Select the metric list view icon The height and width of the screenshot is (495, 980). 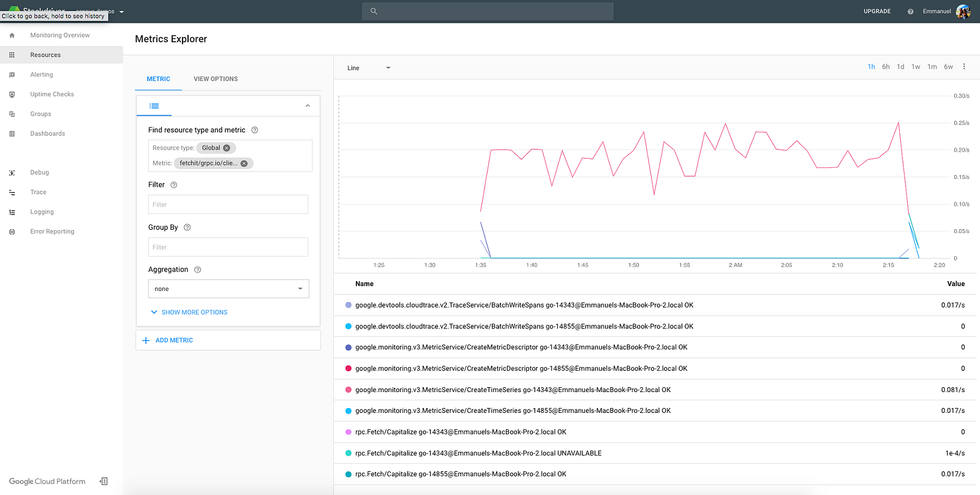154,106
